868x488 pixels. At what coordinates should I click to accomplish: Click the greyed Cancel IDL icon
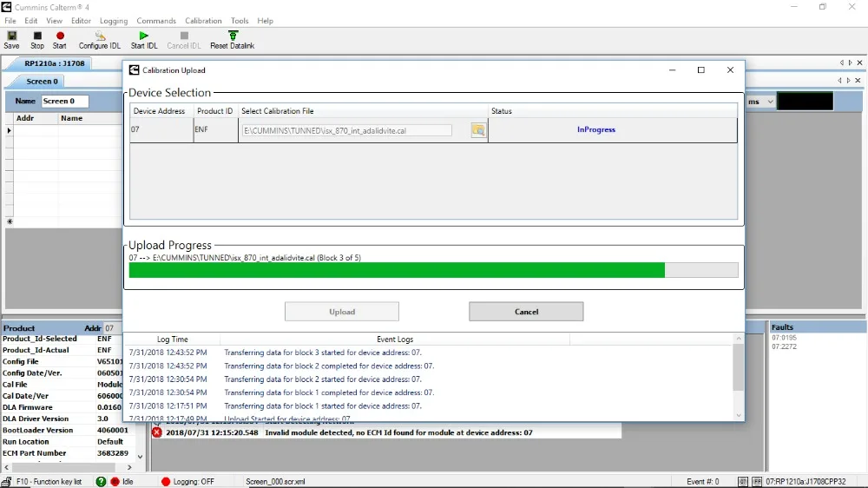[x=184, y=36]
